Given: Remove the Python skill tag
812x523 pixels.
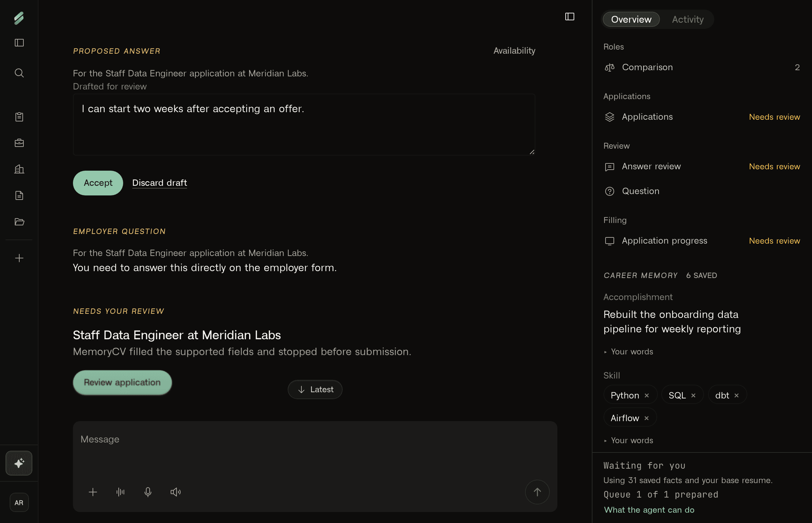Looking at the screenshot, I should point(647,395).
